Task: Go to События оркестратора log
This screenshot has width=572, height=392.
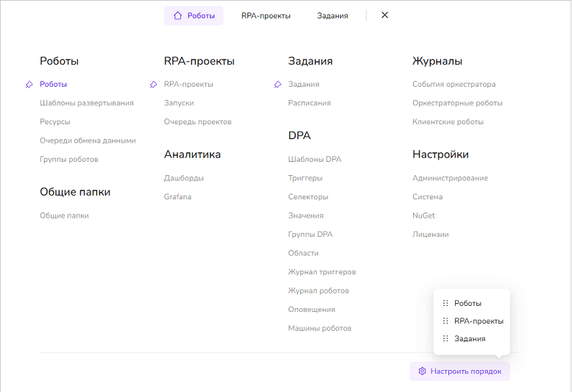Action: click(453, 85)
